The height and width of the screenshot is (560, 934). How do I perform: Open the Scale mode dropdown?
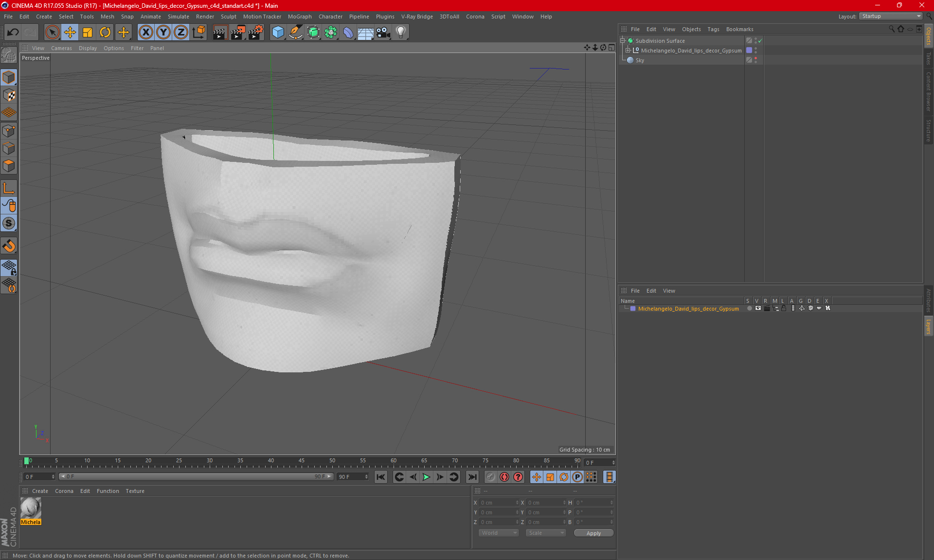click(546, 533)
